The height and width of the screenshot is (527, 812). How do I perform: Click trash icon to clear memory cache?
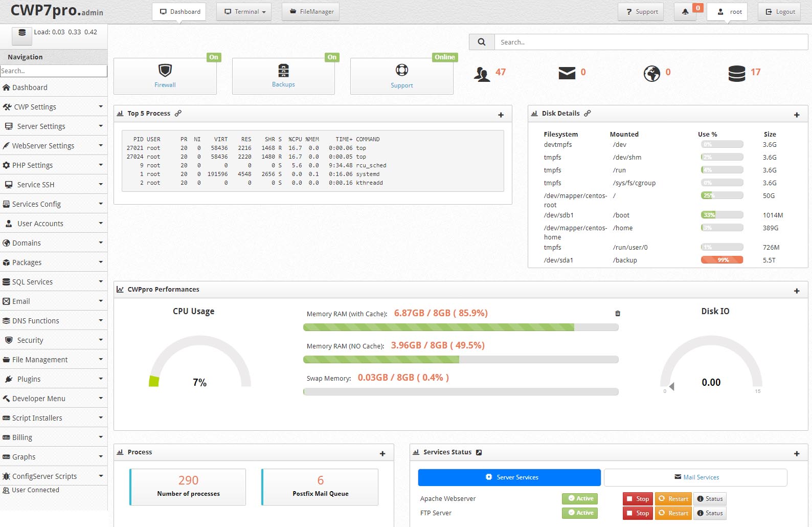[618, 313]
